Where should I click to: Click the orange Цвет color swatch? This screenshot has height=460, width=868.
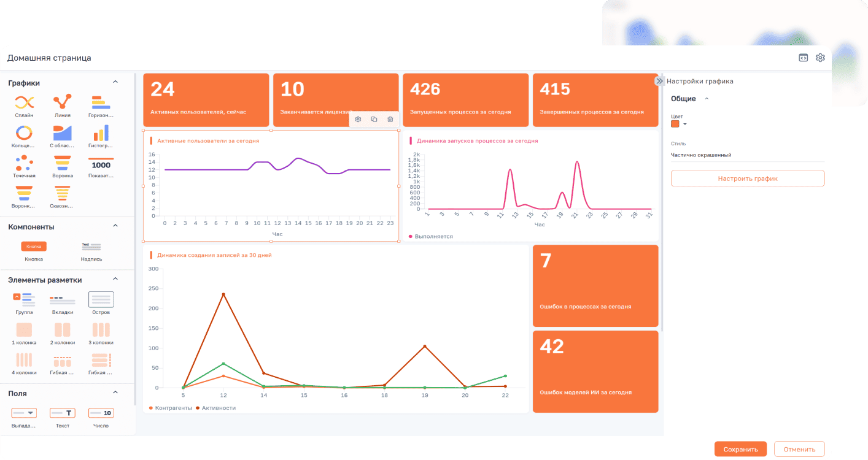click(675, 124)
